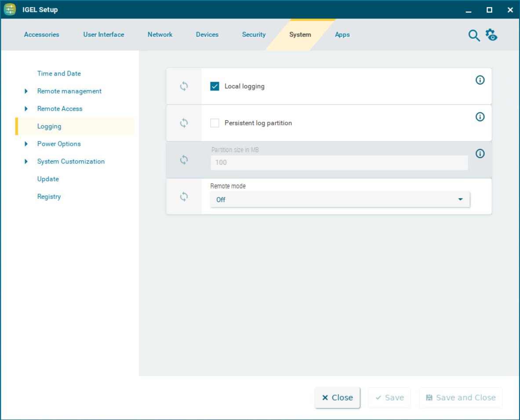This screenshot has height=420, width=520.
Task: Select Registry in the sidebar
Action: coord(49,197)
